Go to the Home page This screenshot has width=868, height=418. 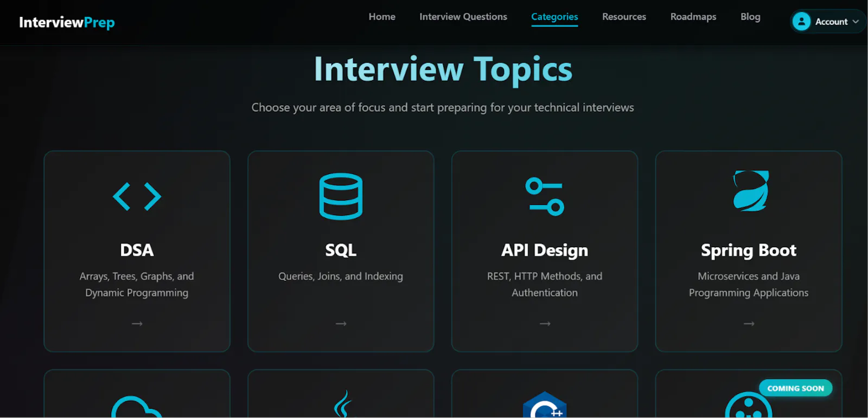pos(382,17)
